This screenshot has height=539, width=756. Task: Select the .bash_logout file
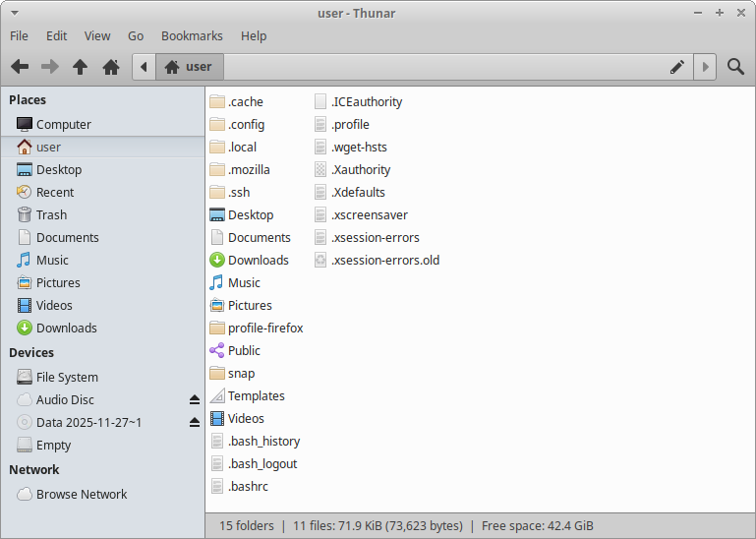254,463
